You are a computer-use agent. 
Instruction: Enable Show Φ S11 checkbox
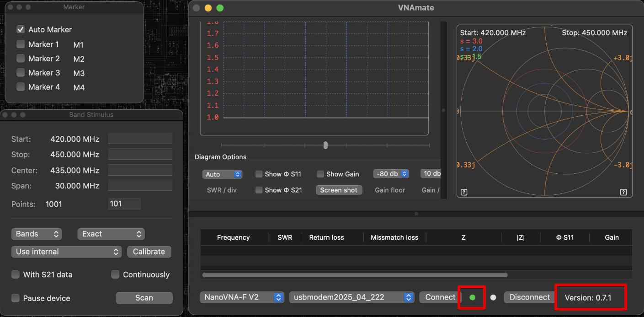pos(259,174)
